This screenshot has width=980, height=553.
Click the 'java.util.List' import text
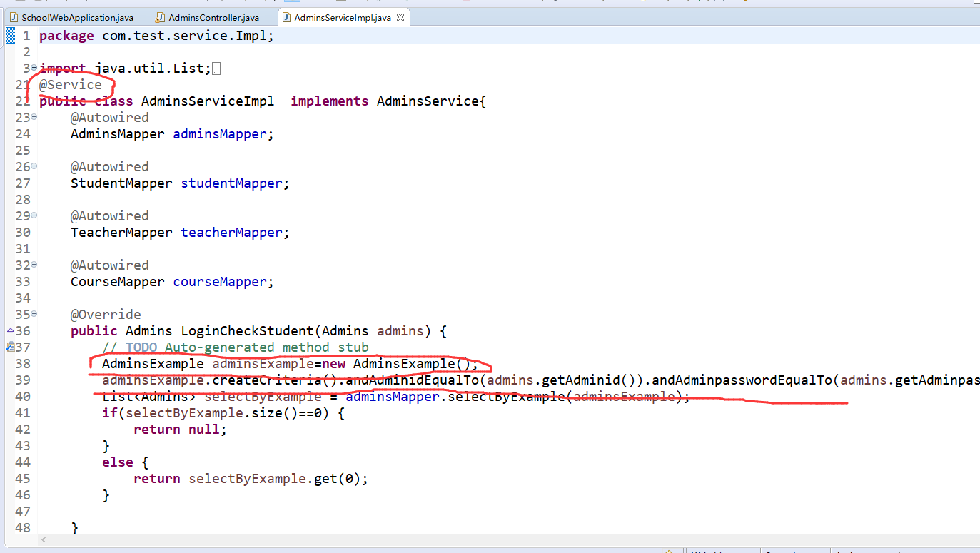[149, 69]
